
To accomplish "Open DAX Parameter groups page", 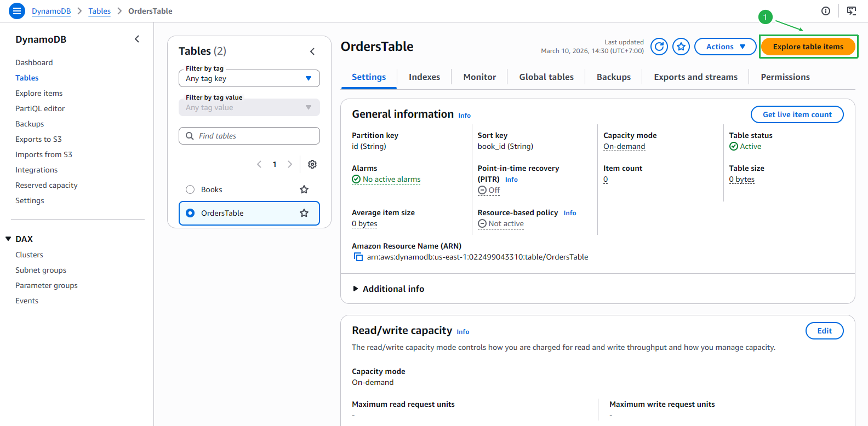I will tap(47, 285).
